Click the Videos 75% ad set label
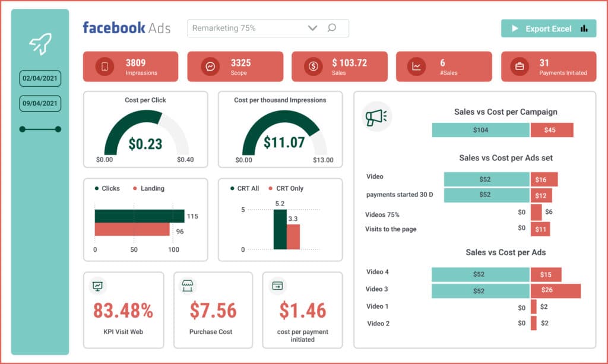 382,215
